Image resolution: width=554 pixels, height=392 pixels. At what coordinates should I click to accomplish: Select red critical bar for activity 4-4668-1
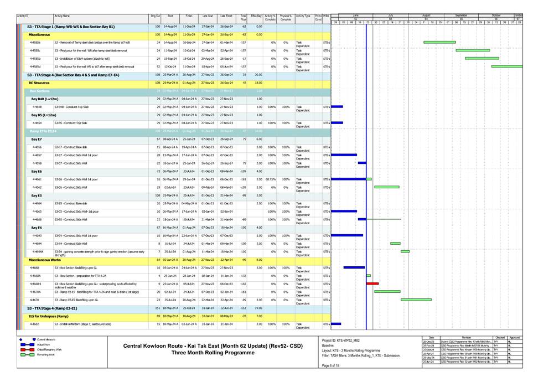[x=372, y=283]
